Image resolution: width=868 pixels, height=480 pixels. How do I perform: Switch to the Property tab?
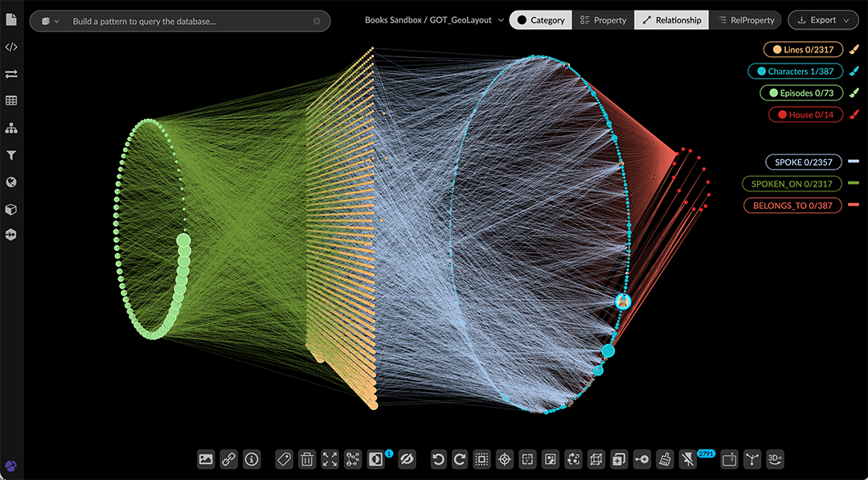coord(603,20)
